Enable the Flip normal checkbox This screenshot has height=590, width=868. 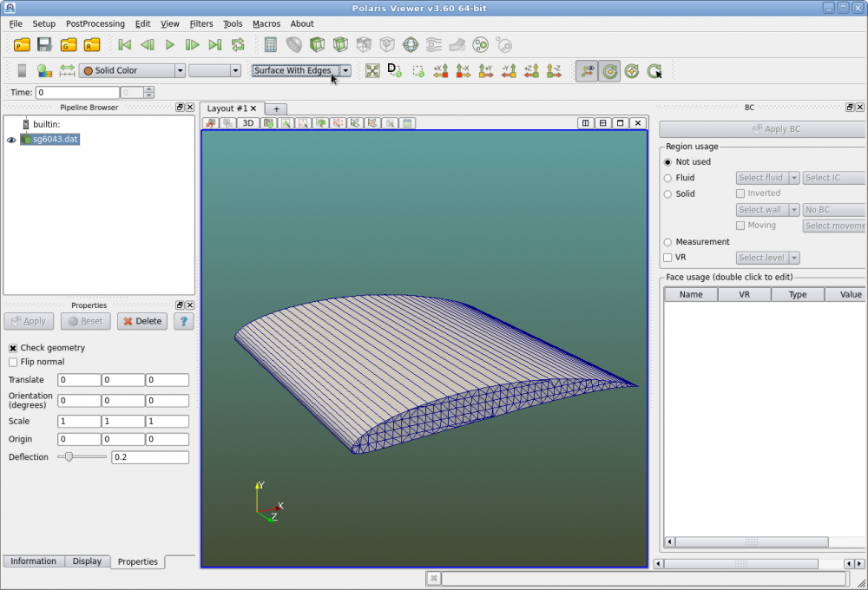[x=15, y=362]
